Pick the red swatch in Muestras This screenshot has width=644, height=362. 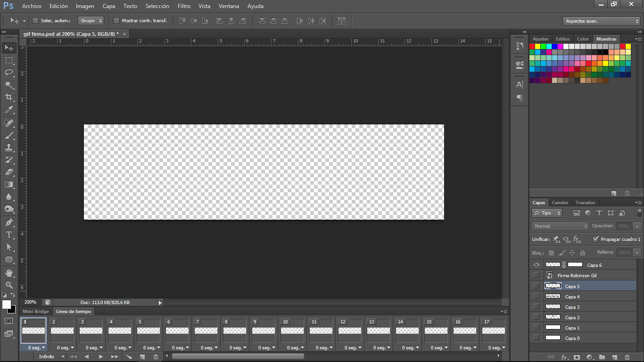coord(532,47)
